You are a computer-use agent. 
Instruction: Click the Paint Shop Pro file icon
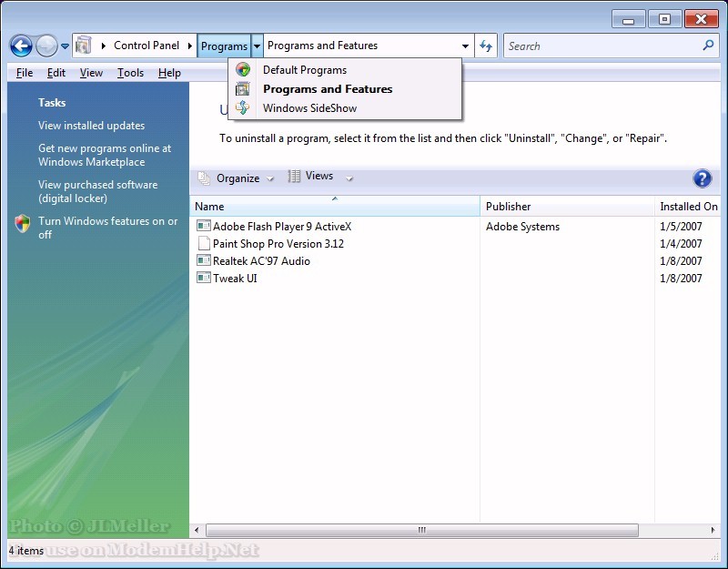203,243
